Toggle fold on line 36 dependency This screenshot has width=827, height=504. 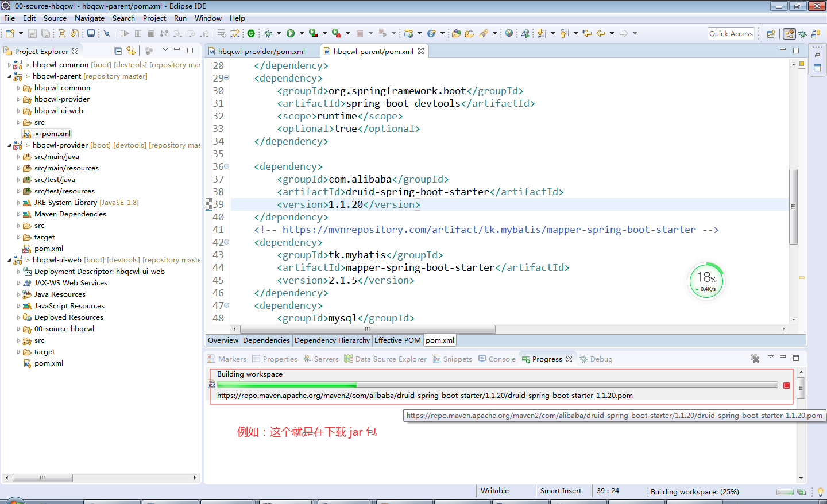226,166
